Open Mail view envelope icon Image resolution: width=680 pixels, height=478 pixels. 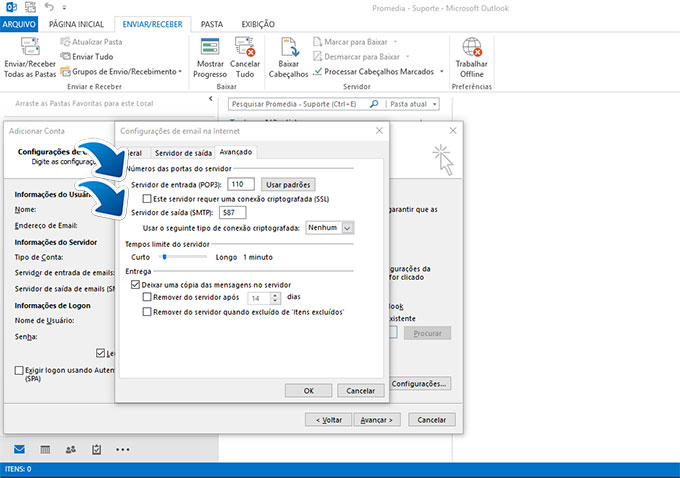19,449
